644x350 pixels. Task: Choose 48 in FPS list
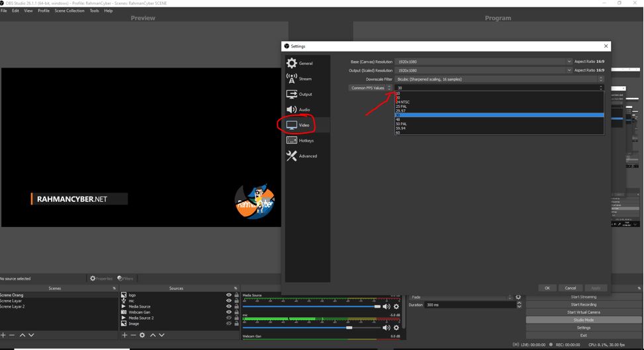499,120
